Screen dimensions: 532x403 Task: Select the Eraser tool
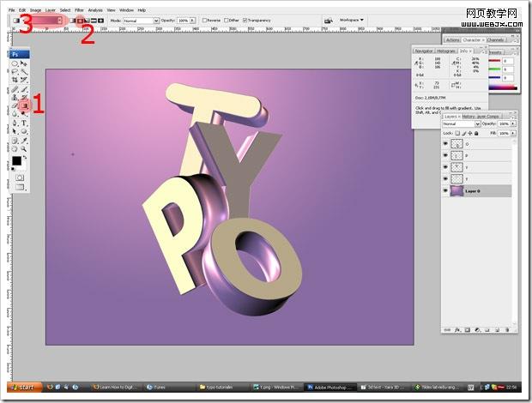[x=15, y=105]
